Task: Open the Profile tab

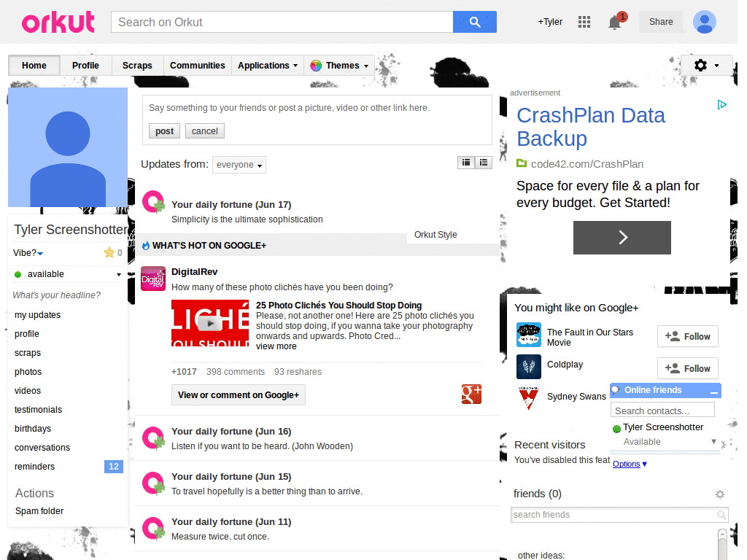Action: [x=86, y=66]
